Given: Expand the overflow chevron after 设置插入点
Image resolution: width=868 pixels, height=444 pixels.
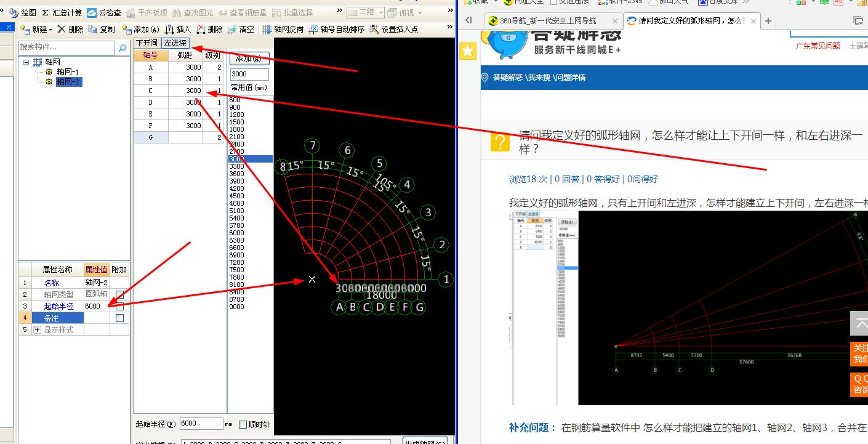Looking at the screenshot, I should [450, 28].
